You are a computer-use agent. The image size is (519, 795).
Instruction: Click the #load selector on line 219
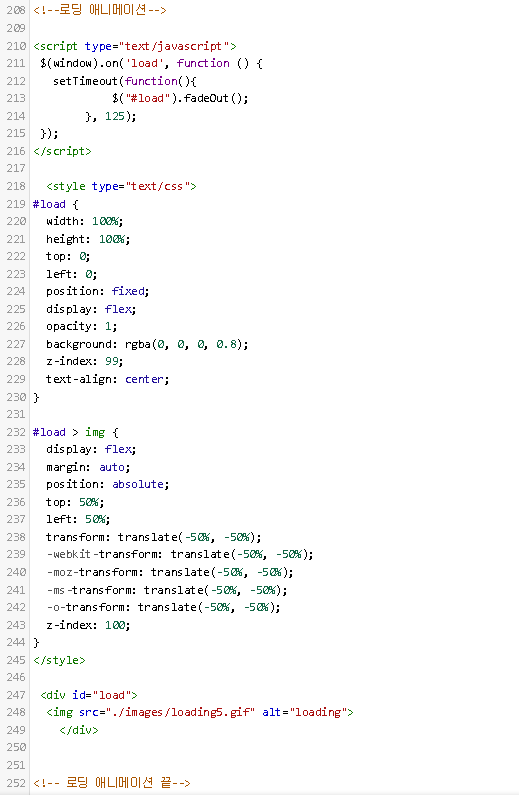49,204
